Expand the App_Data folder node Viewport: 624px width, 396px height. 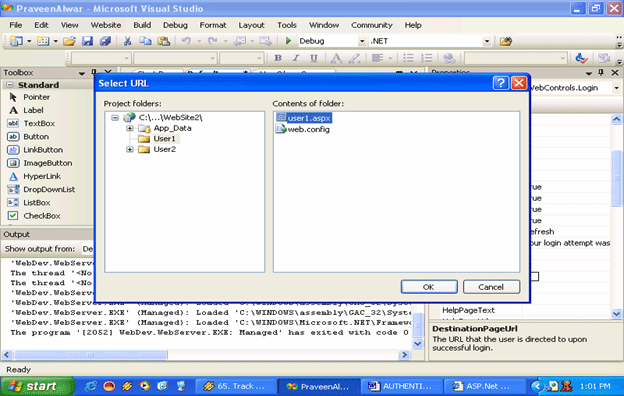click(x=130, y=128)
